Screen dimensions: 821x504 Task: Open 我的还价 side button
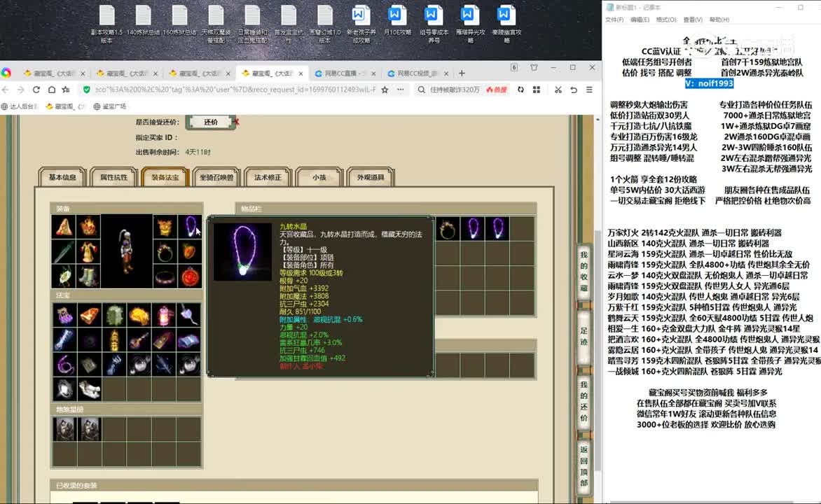[x=584, y=401]
